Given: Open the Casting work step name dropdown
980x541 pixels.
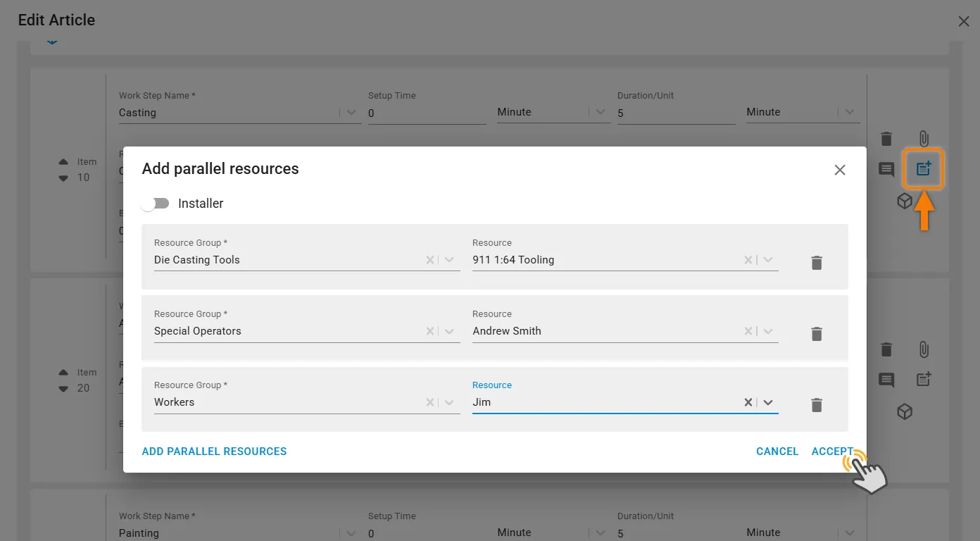Looking at the screenshot, I should pyautogui.click(x=351, y=113).
